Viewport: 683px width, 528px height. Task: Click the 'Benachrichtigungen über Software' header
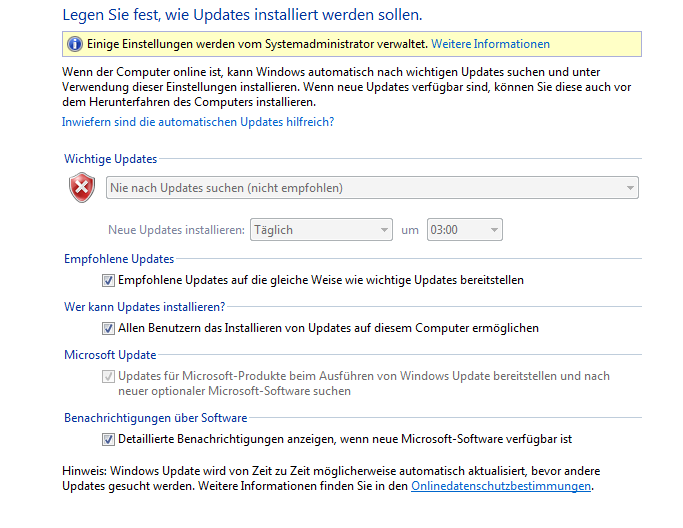tap(156, 418)
